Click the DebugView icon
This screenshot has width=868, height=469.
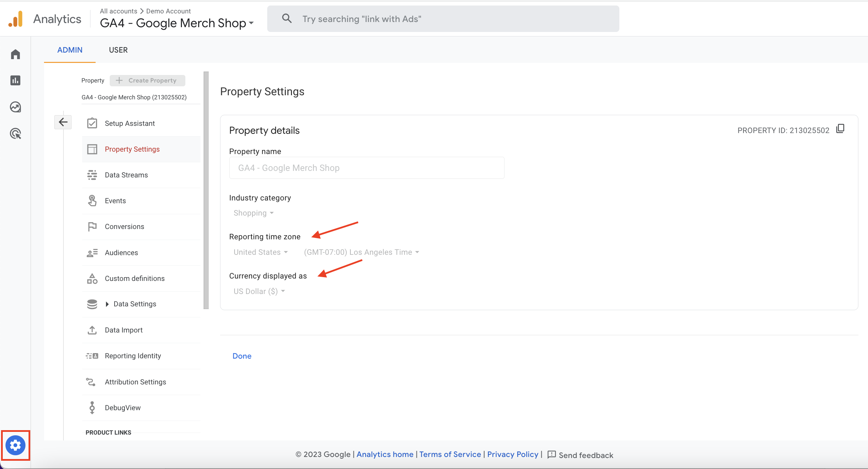tap(92, 408)
